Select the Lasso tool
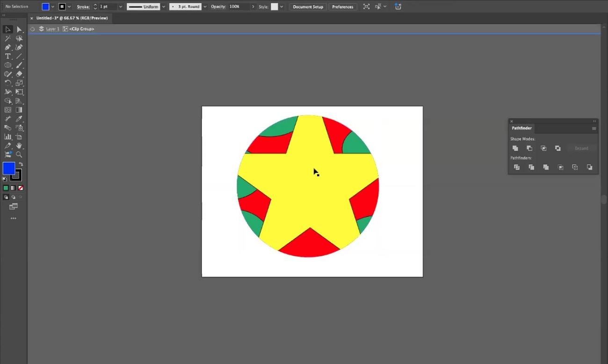The height and width of the screenshot is (364, 608). [19, 38]
